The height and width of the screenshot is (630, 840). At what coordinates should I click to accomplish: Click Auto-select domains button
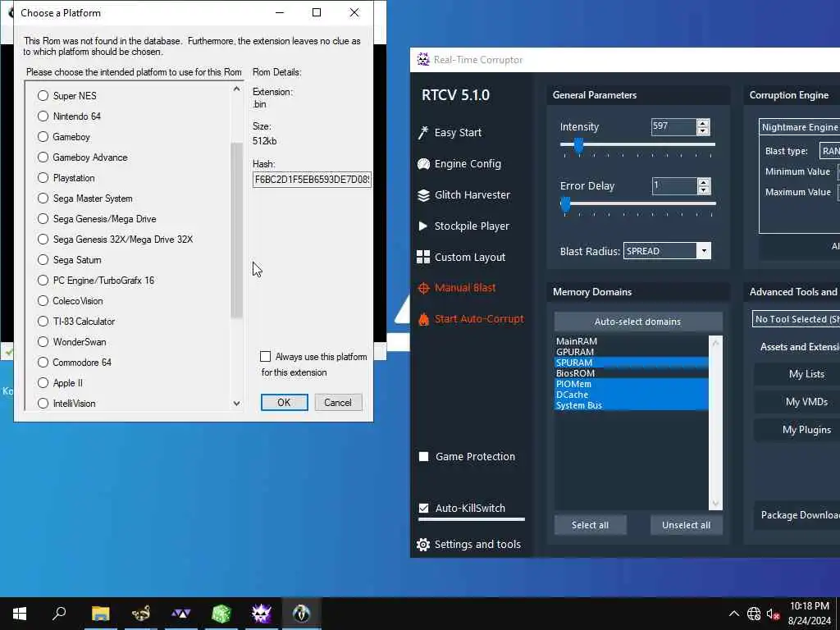pos(638,322)
